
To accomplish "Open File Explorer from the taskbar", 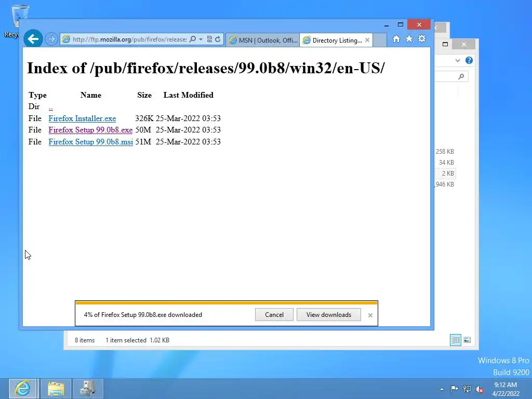I will pos(56,389).
